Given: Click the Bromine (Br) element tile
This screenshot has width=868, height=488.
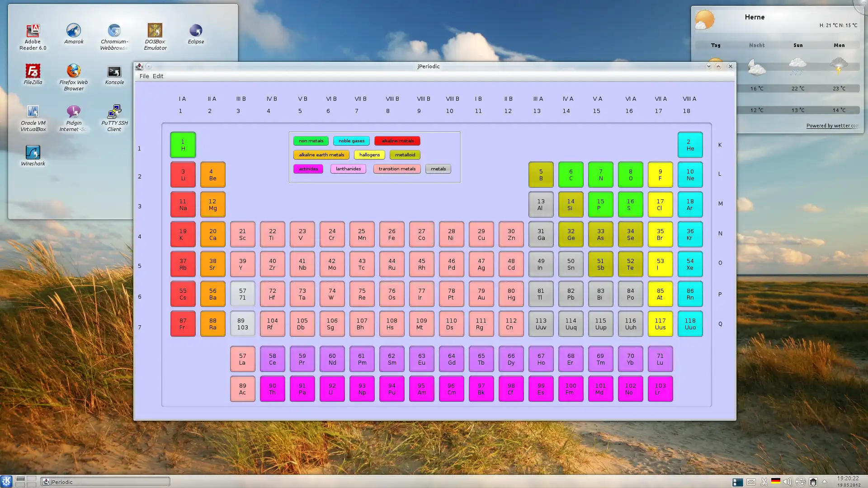Looking at the screenshot, I should (x=660, y=234).
